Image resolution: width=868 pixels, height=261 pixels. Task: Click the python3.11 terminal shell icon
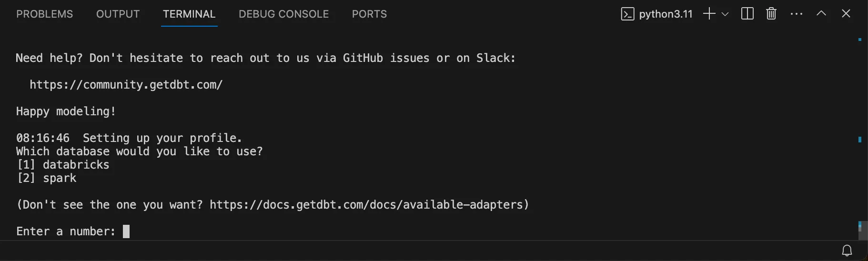pos(627,14)
